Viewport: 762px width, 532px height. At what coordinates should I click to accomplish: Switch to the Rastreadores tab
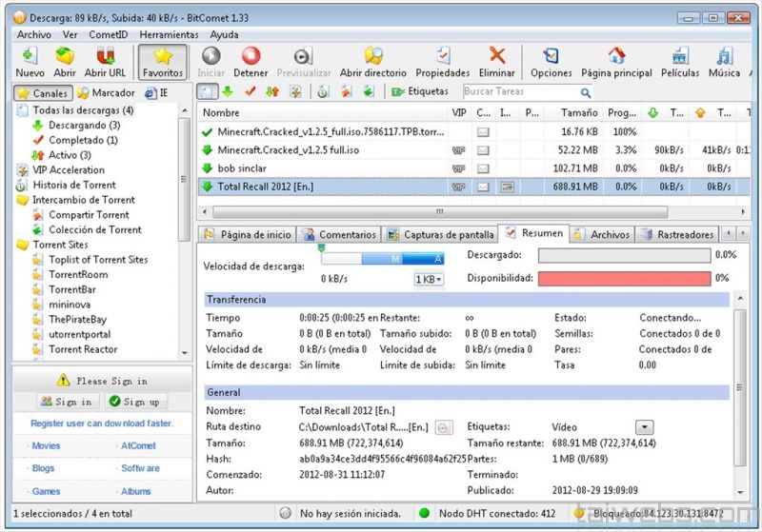(678, 234)
